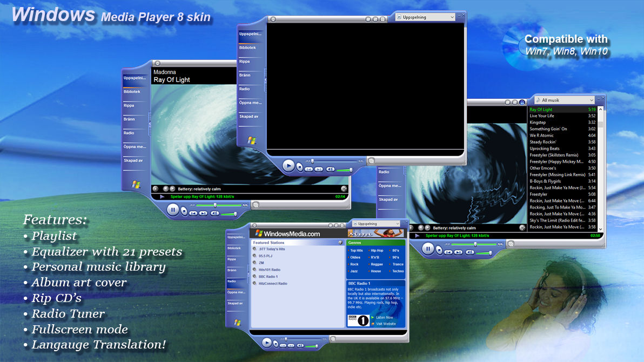Play media in the radio window
This screenshot has height=362, width=644.
266,342
